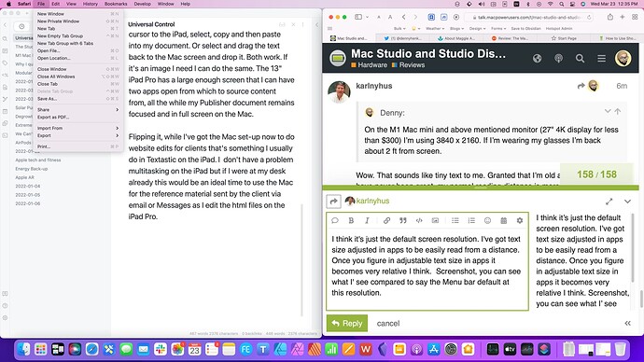
Task: Click the Mac Power Users forum logo
Action: coord(338,58)
